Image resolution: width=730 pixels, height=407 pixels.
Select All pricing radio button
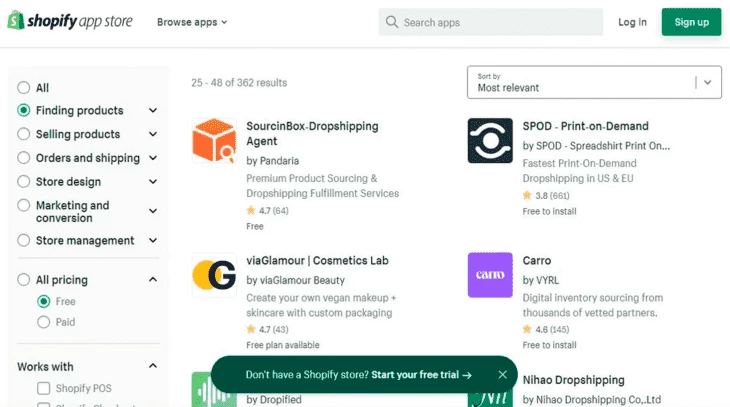coord(23,280)
